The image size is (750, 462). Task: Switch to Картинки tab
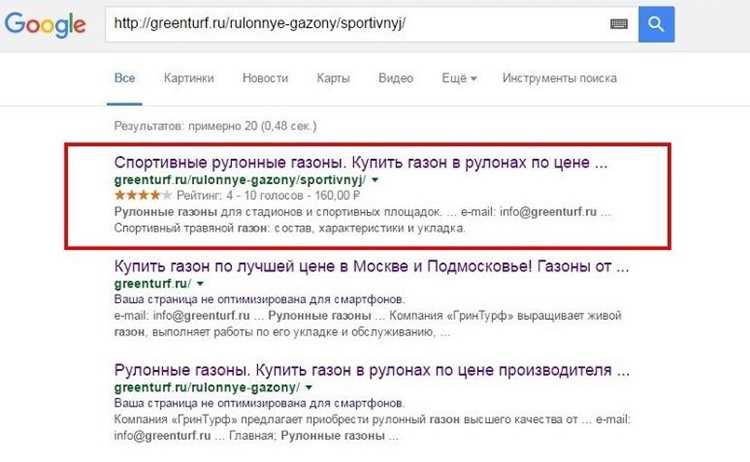[x=189, y=78]
